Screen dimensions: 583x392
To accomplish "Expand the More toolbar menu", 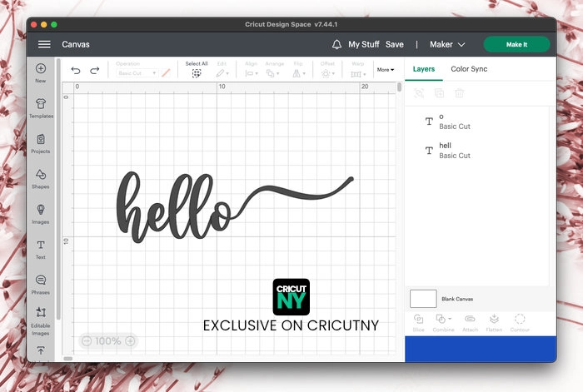I will (385, 70).
